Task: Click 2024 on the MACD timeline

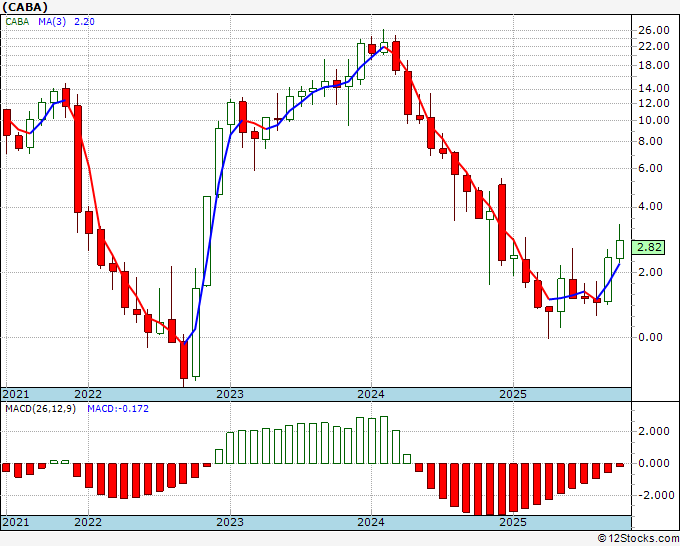Action: pyautogui.click(x=371, y=522)
